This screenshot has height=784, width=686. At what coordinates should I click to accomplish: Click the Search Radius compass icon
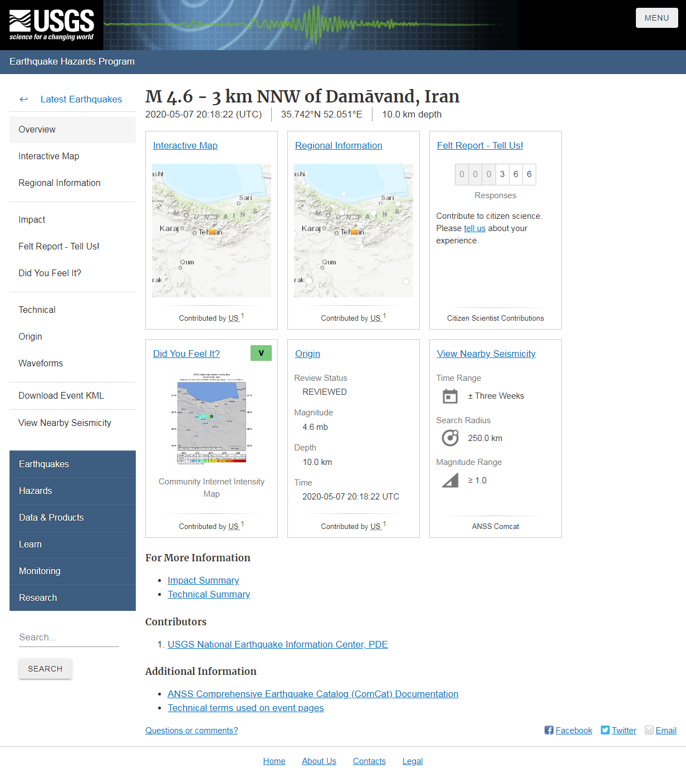click(x=450, y=438)
